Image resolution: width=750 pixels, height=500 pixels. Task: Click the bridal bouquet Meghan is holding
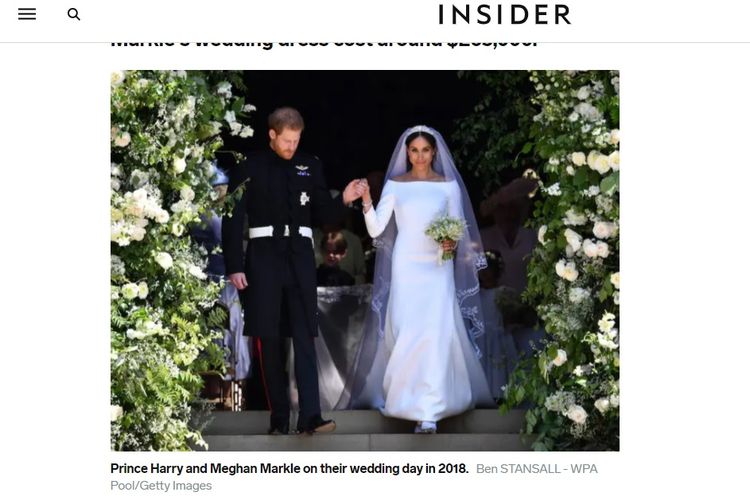tap(445, 234)
